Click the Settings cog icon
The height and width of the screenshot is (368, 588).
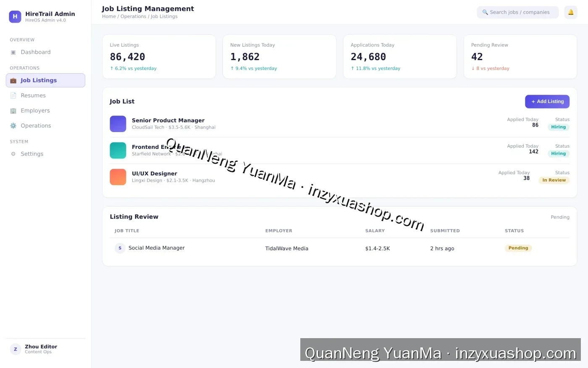point(13,154)
